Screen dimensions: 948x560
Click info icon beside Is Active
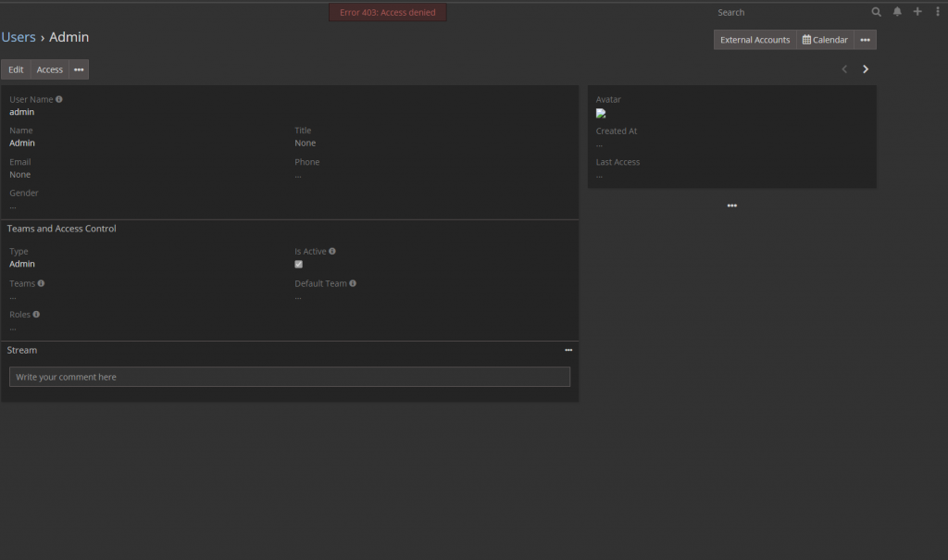tap(332, 251)
